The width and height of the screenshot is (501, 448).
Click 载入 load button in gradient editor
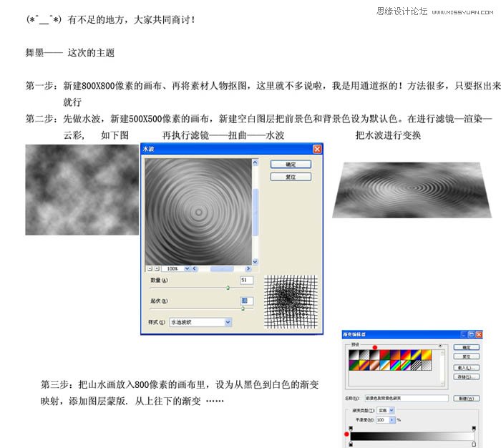pyautogui.click(x=466, y=367)
